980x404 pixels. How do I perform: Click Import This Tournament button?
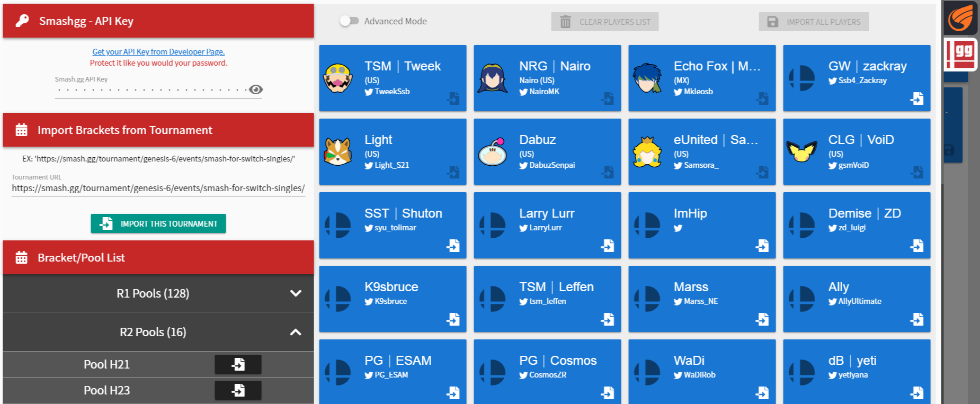point(158,223)
